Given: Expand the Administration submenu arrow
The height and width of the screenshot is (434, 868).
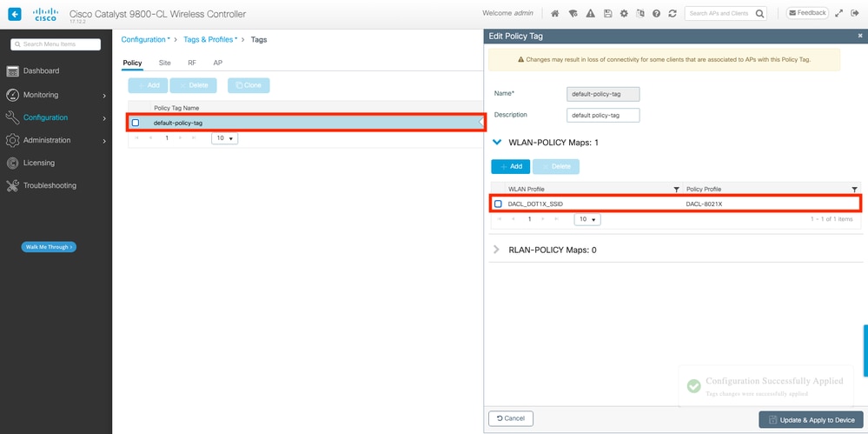Looking at the screenshot, I should 104,141.
